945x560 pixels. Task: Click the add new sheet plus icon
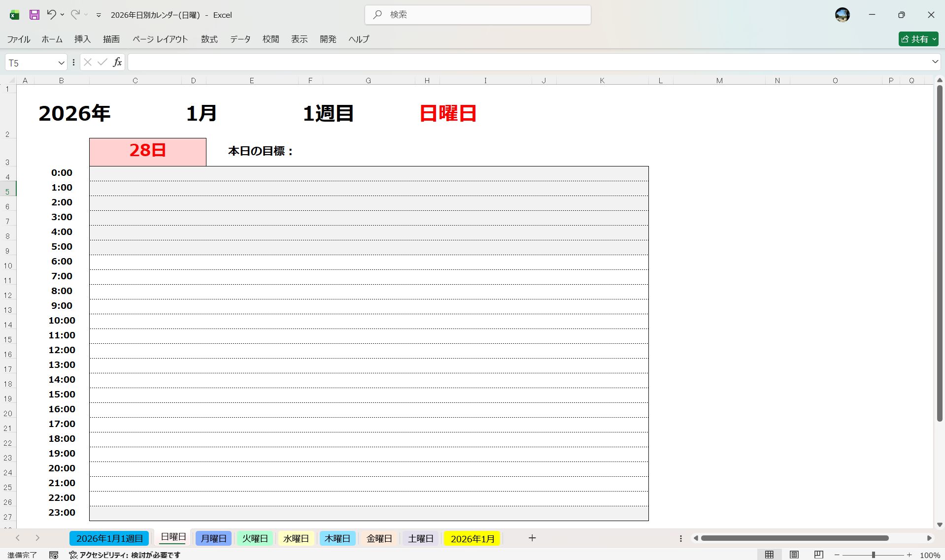tap(532, 538)
